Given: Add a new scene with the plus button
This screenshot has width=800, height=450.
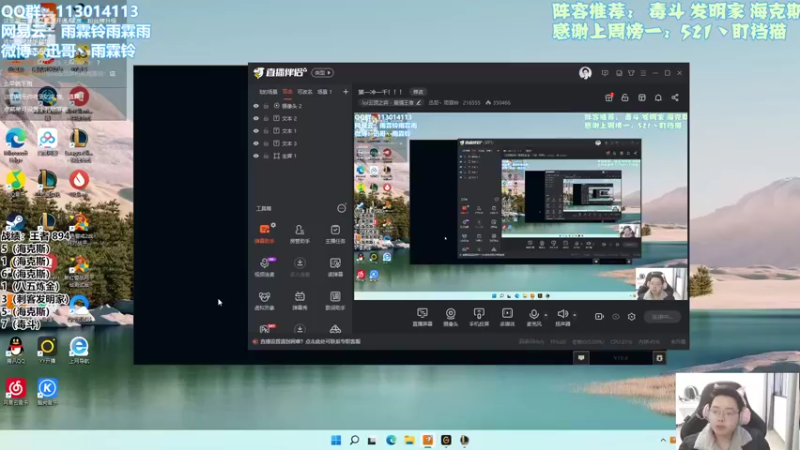Looking at the screenshot, I should click(345, 92).
